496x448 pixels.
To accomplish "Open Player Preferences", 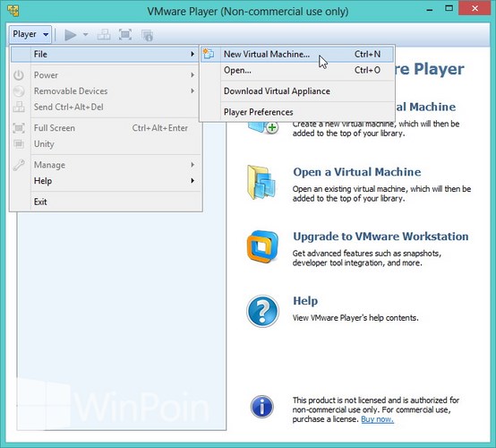I will 297,112.
